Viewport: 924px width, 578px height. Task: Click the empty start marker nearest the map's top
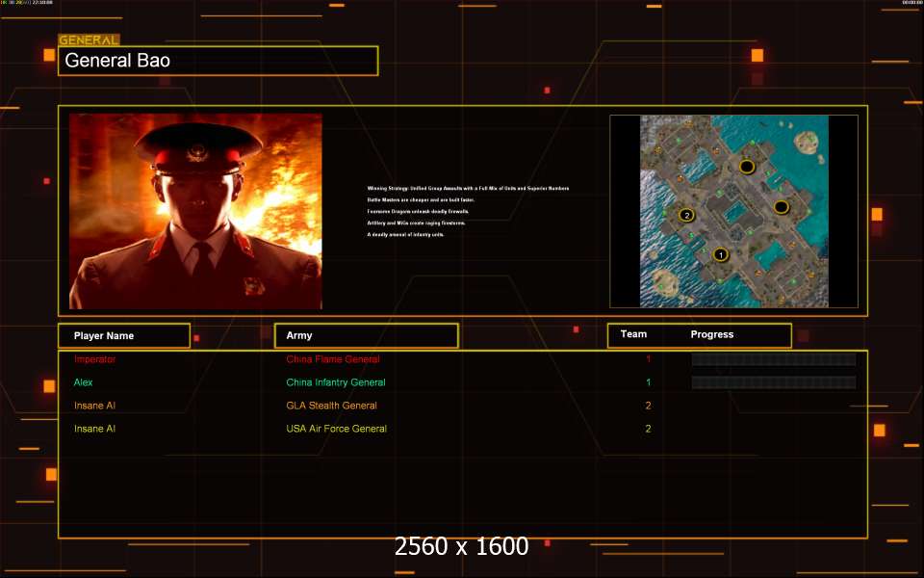click(746, 167)
